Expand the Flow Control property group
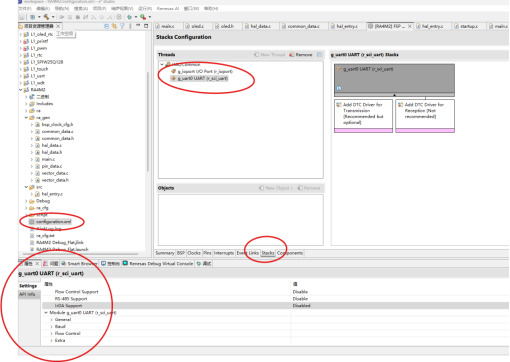The height and width of the screenshot is (362, 510). [51, 334]
